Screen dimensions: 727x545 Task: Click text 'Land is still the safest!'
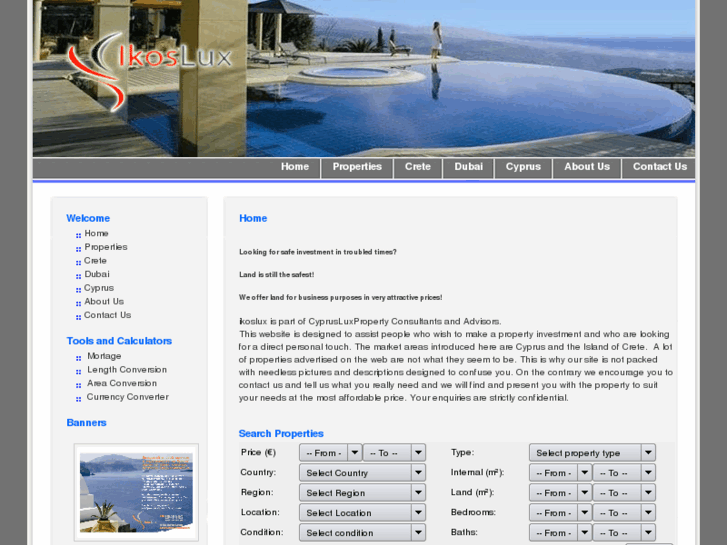pos(276,275)
